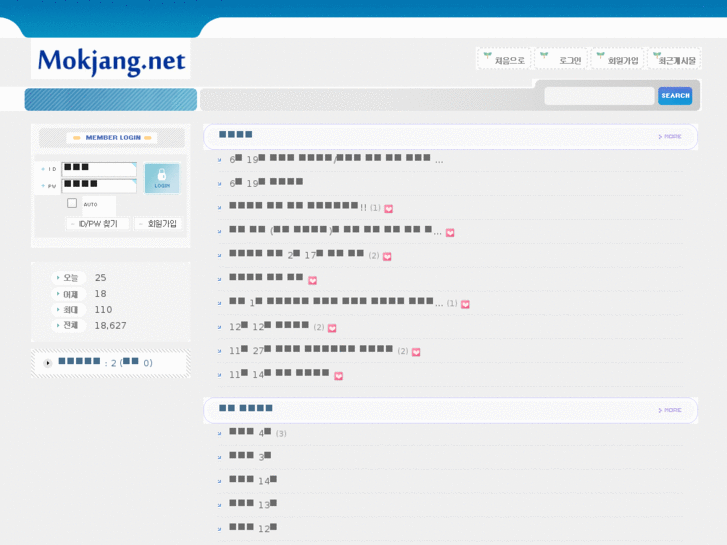Viewport: 727px width, 545px height.
Task: Click heart icon on the 12 12 post
Action: (332, 328)
